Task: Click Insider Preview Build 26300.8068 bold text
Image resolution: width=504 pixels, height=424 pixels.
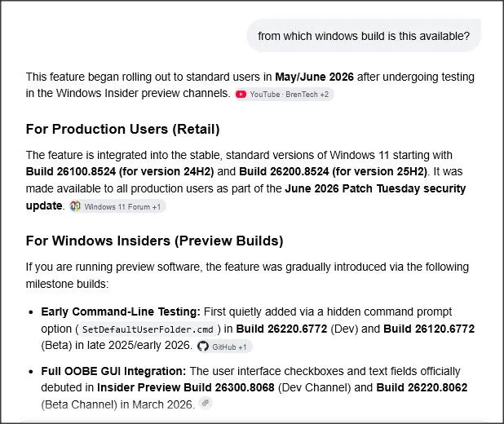Action: click(186, 387)
